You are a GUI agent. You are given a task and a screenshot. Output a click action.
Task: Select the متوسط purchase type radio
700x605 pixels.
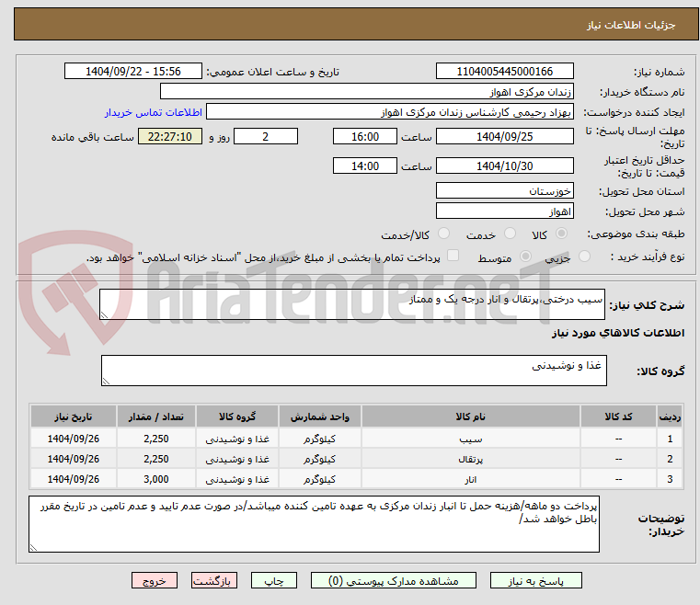click(525, 257)
